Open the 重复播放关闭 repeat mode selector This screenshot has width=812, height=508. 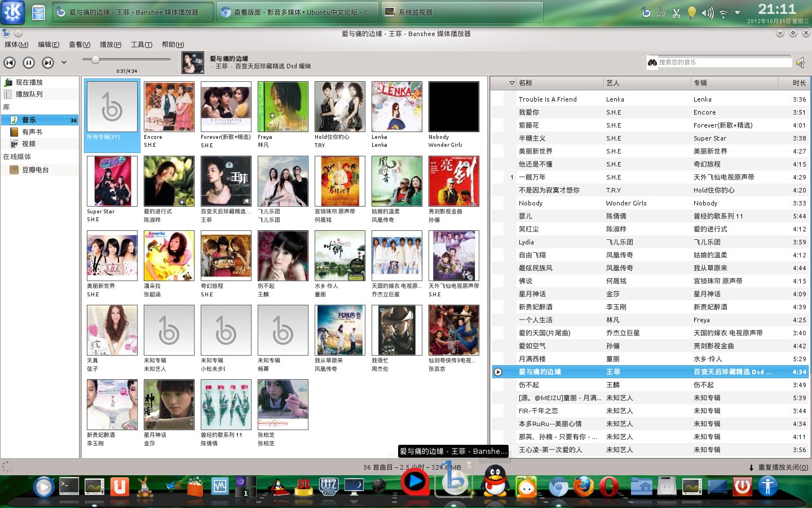coord(778,467)
